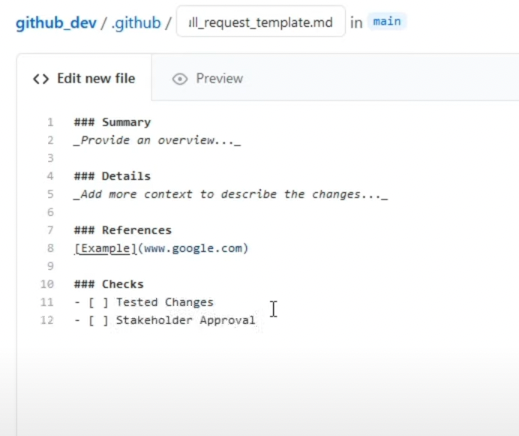Click the eye icon next to Preview
Image resolution: width=519 pixels, height=436 pixels.
coord(180,79)
